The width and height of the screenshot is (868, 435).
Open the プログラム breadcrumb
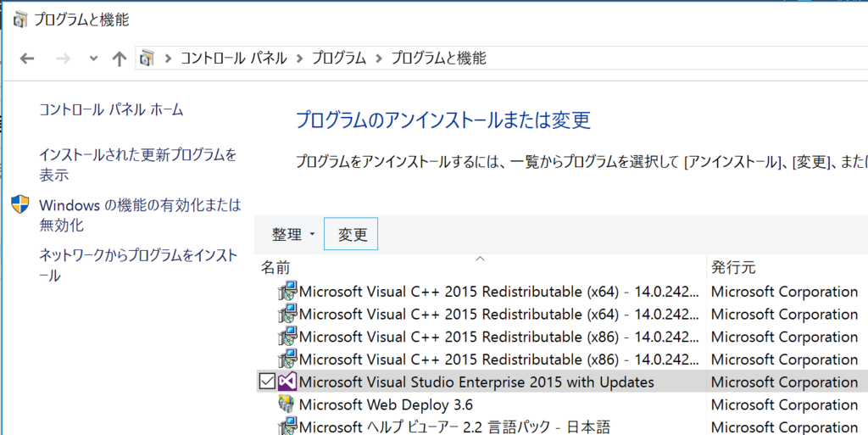pos(339,58)
